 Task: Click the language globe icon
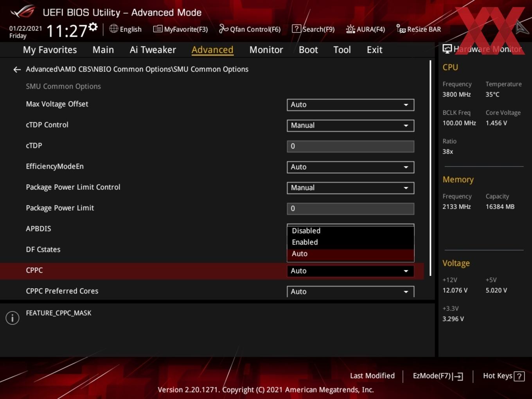coord(113,29)
